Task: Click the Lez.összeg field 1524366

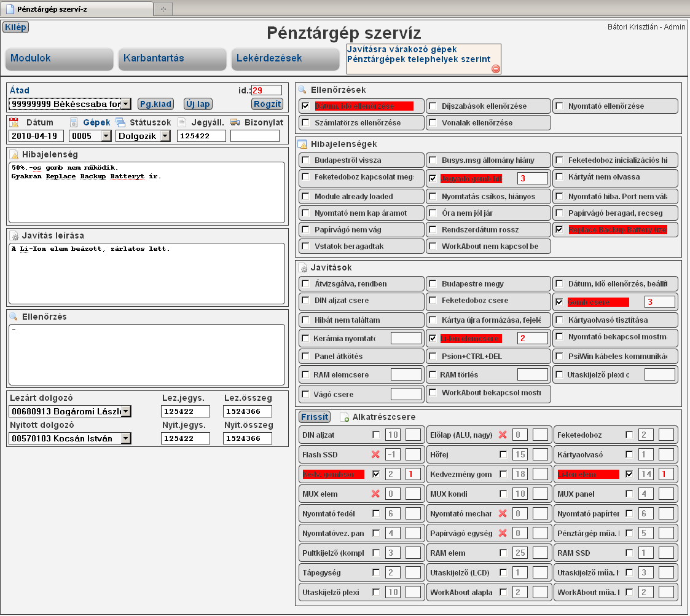Action: (x=248, y=411)
